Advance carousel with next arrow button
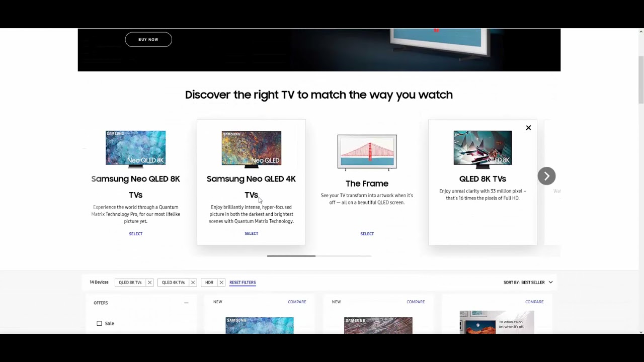This screenshot has width=644, height=362. click(546, 176)
